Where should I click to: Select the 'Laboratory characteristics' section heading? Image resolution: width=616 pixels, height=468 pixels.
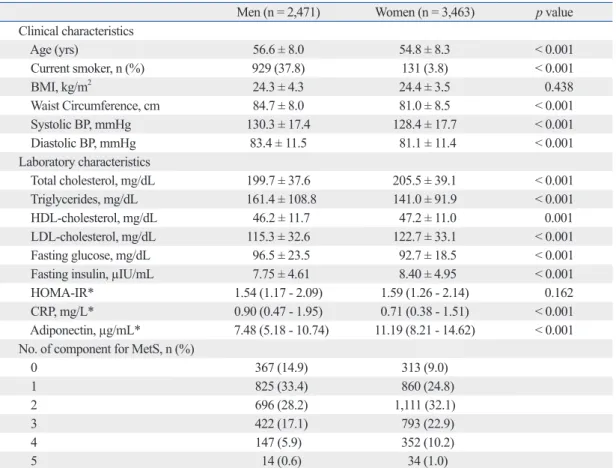(x=84, y=162)
